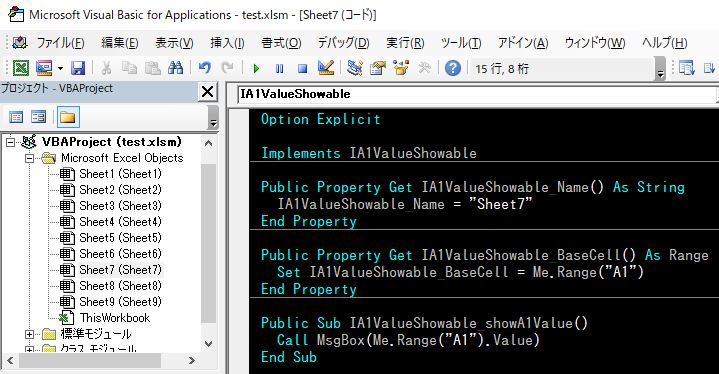Paste using the clipboard icon
719x374 pixels.
click(152, 68)
